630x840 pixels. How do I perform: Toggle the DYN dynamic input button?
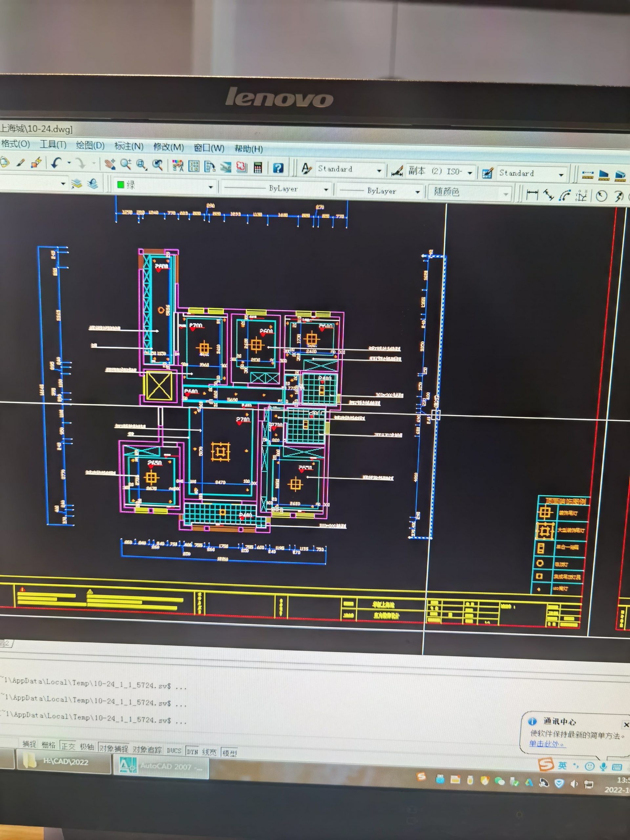[x=192, y=751]
